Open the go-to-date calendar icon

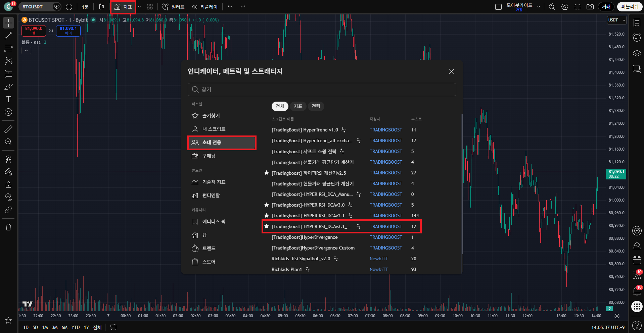[x=113, y=327]
